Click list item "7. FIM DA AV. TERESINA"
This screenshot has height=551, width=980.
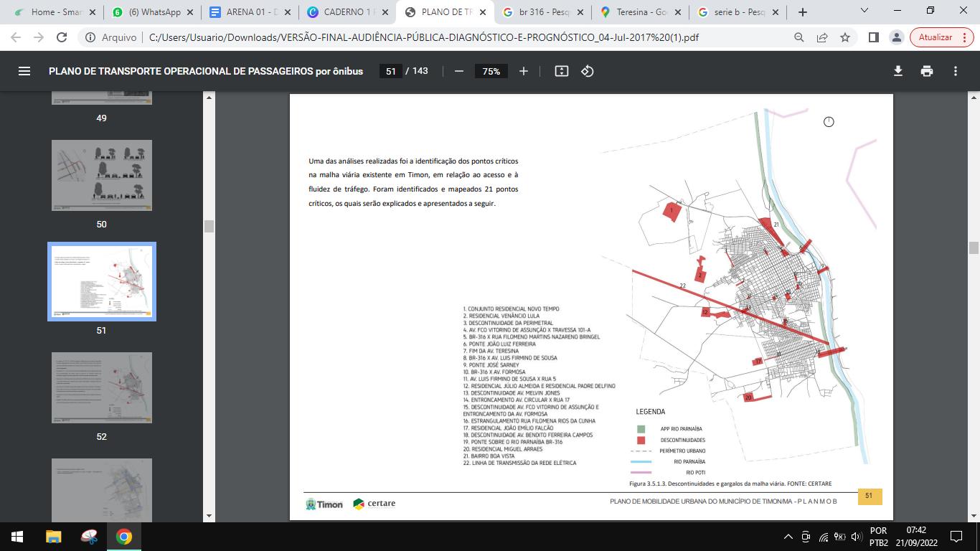[x=491, y=351]
